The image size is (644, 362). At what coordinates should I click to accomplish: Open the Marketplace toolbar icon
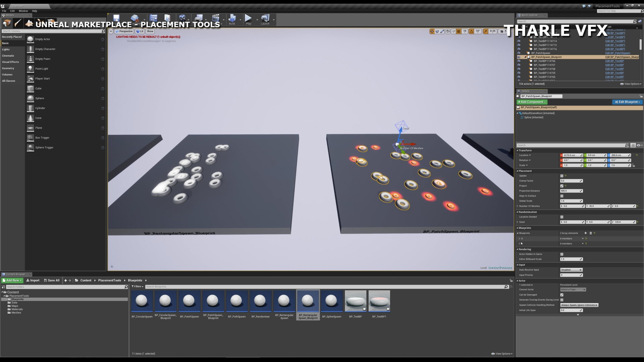[x=167, y=19]
